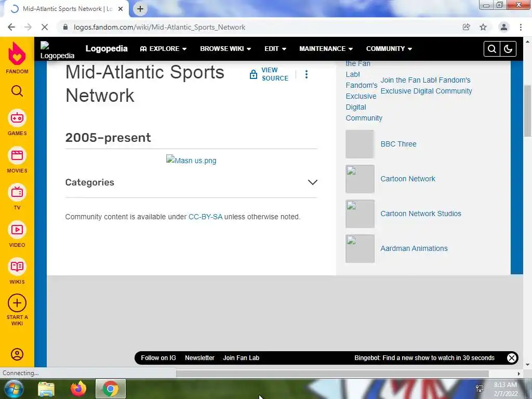The height and width of the screenshot is (399, 532).
Task: Expand the Community dropdown menu
Action: (x=389, y=49)
